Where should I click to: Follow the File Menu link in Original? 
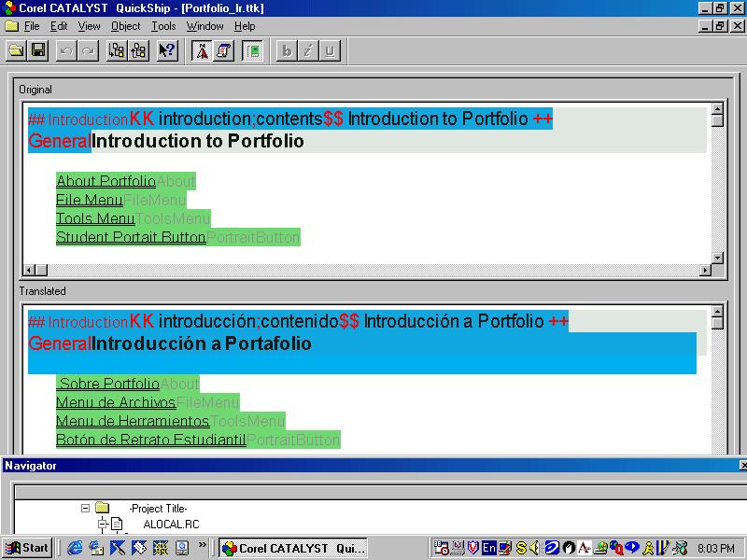90,200
